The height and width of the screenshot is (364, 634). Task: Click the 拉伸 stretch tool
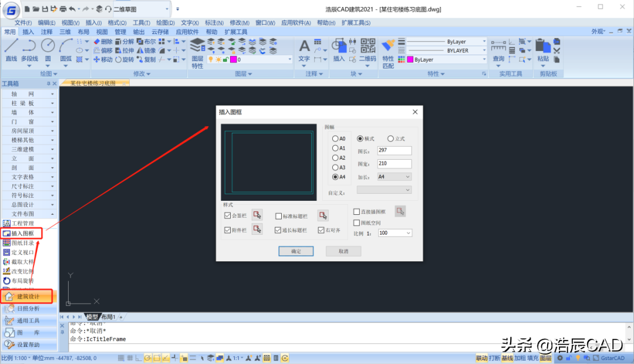124,50
